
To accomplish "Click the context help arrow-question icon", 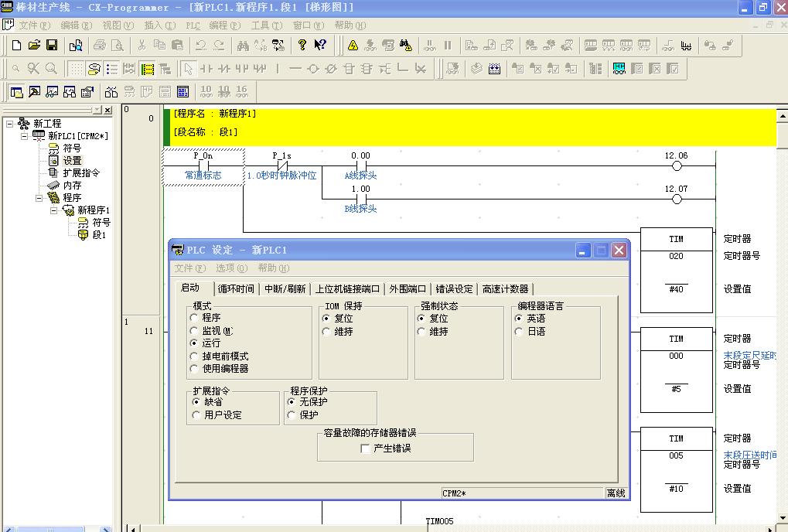I will click(320, 46).
